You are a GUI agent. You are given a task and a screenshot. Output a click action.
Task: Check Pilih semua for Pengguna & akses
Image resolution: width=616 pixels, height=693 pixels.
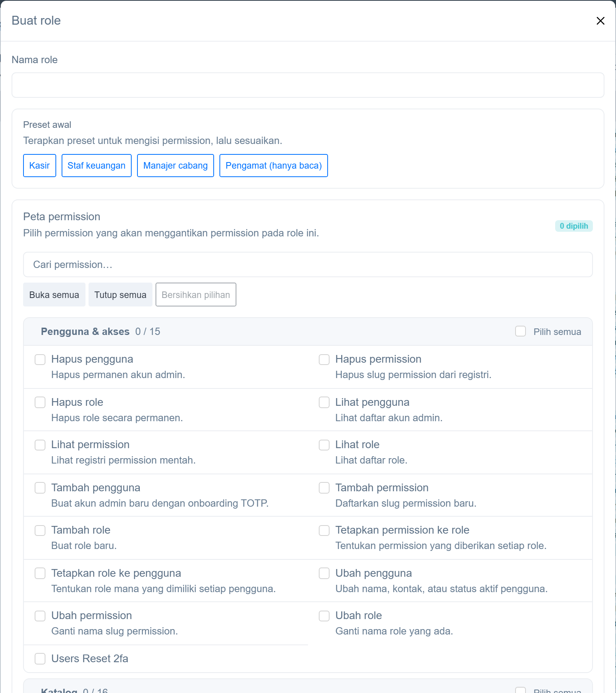(521, 331)
